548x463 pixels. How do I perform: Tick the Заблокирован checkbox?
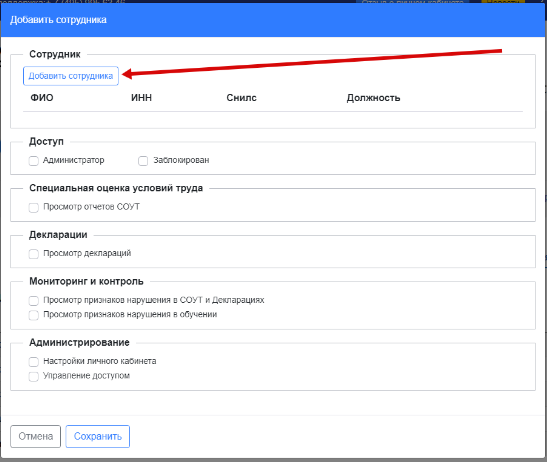click(143, 161)
